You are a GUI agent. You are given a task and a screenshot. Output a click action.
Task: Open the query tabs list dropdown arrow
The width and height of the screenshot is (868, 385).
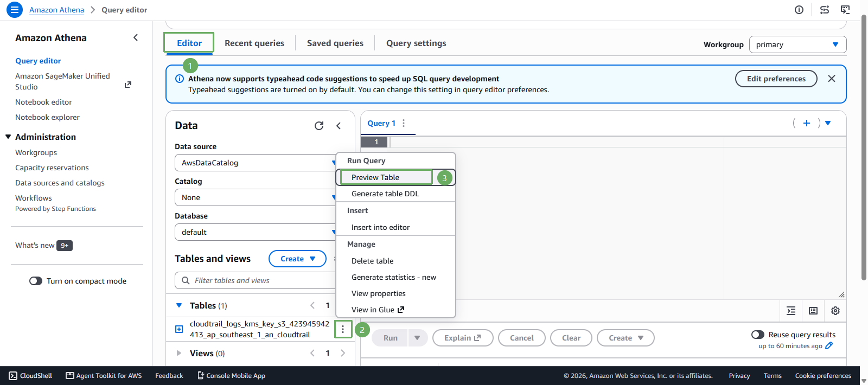(x=828, y=123)
